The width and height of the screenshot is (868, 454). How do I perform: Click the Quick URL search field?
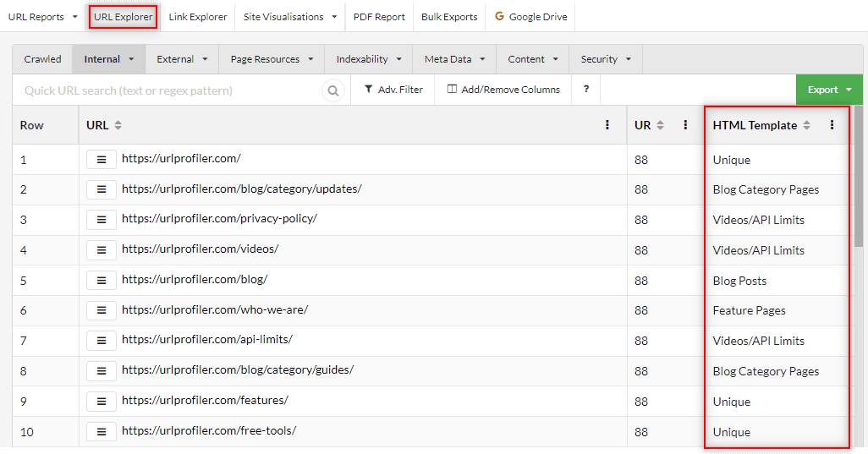click(x=169, y=90)
